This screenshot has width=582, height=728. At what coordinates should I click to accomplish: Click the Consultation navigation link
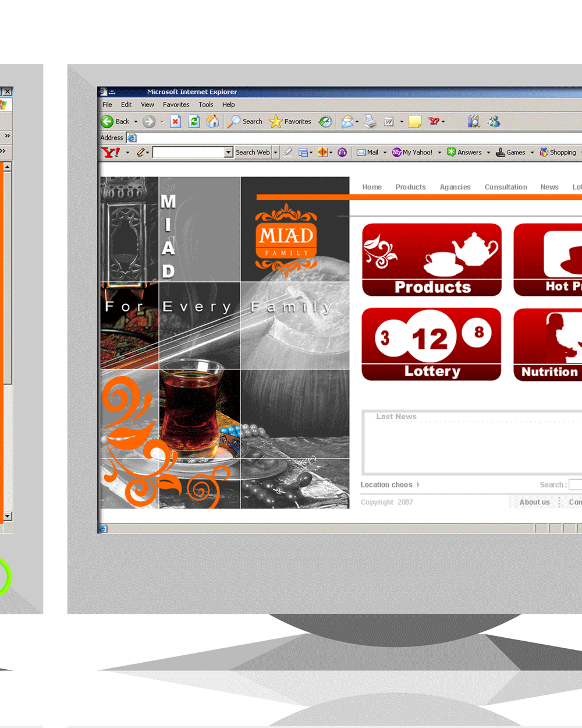[506, 187]
